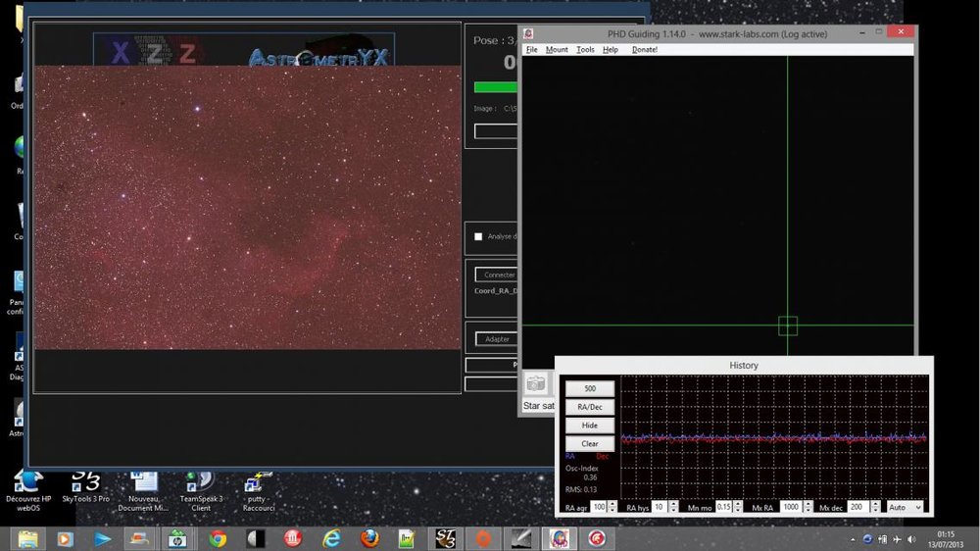Switch to PHD Guiding taskbar button
This screenshot has height=551, width=980.
559,538
